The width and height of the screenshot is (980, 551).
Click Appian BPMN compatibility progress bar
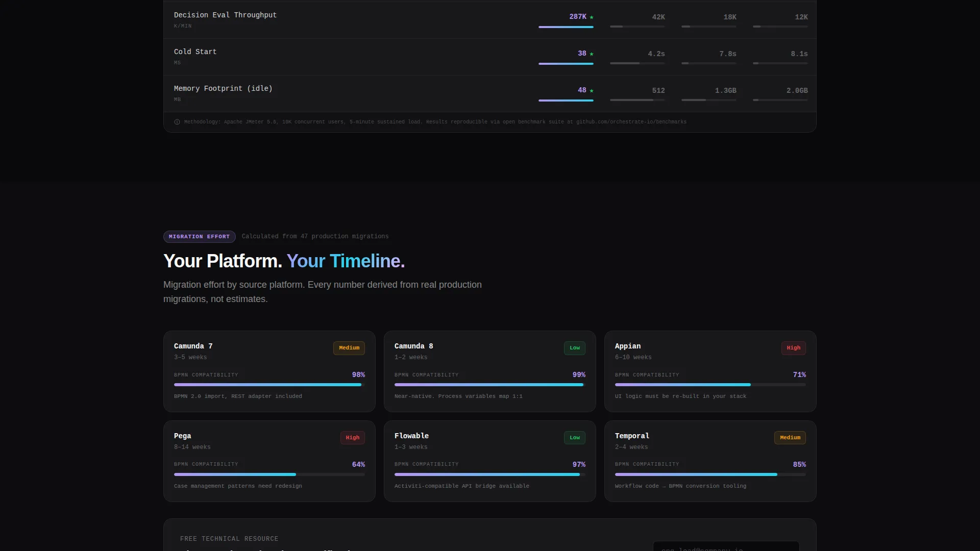click(x=710, y=385)
